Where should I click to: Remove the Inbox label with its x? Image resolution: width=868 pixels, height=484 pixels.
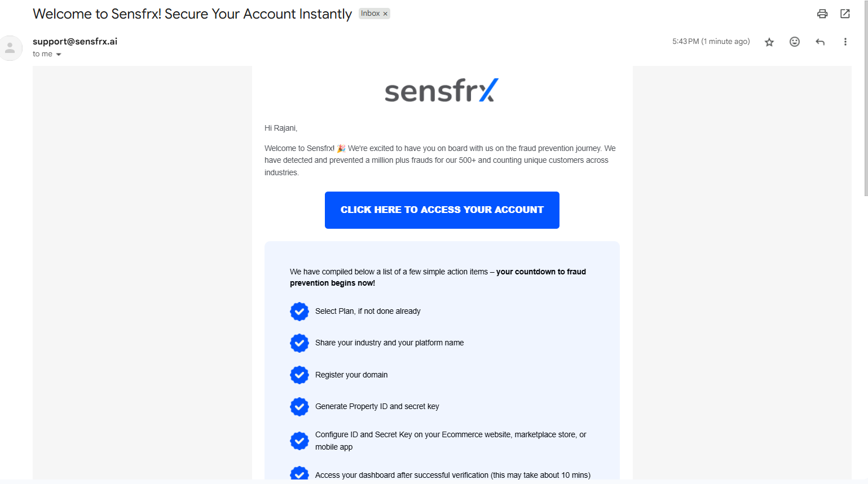coord(385,14)
